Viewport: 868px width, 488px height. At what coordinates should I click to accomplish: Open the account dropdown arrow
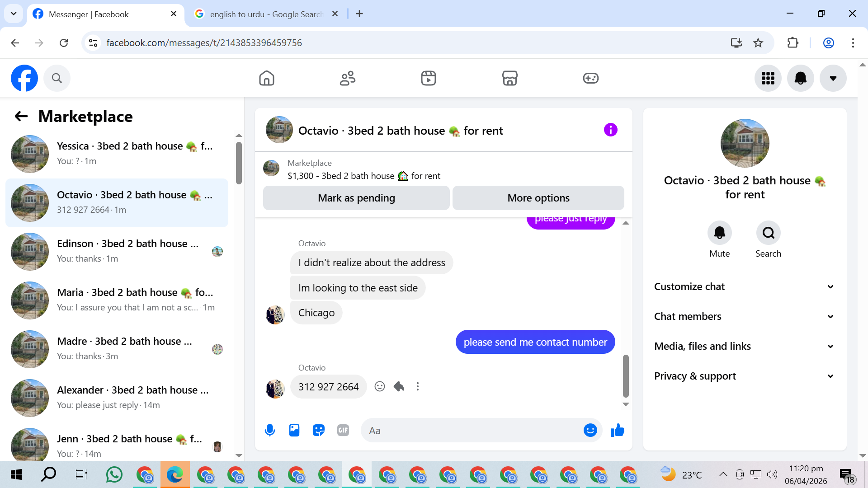click(833, 78)
